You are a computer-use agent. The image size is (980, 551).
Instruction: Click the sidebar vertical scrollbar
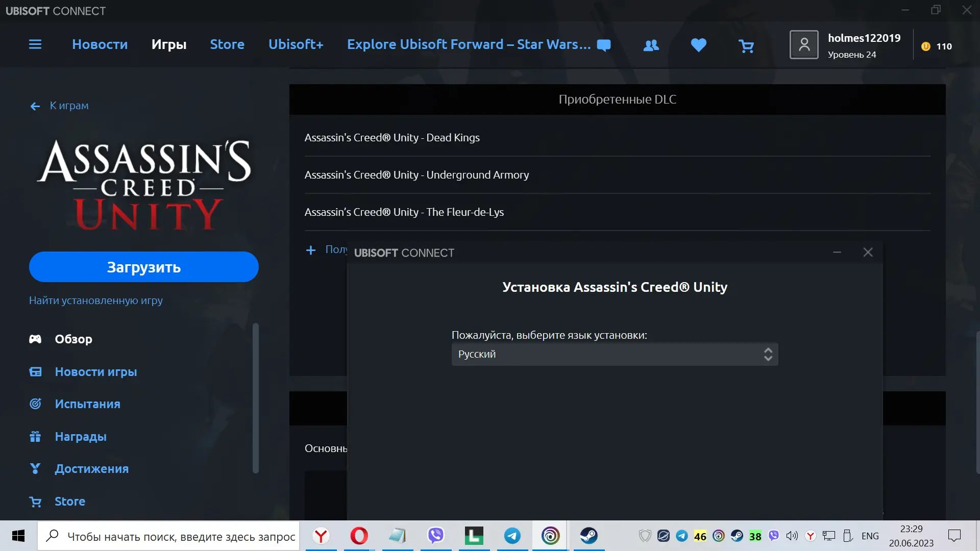tap(256, 398)
